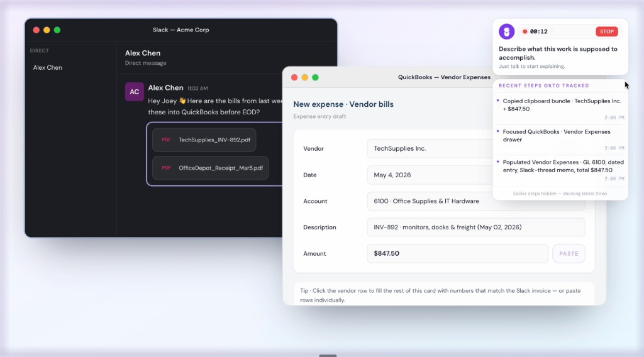Click the 11:02 AM message timestamp
The image size is (644, 357).
[197, 88]
